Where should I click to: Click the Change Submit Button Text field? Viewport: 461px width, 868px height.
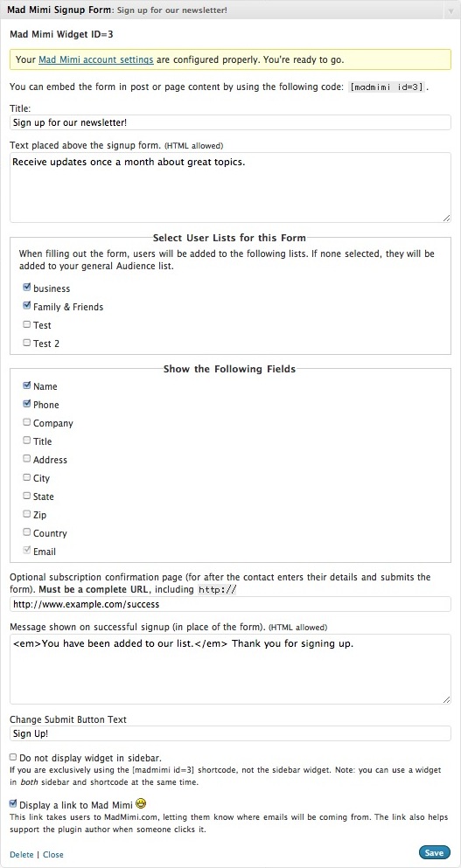(x=231, y=733)
